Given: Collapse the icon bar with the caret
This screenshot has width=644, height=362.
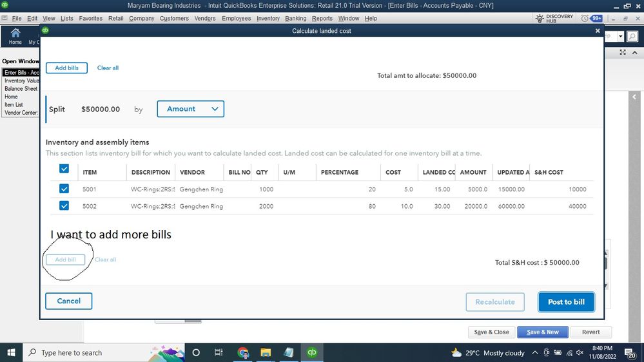Looking at the screenshot, I should 635,53.
